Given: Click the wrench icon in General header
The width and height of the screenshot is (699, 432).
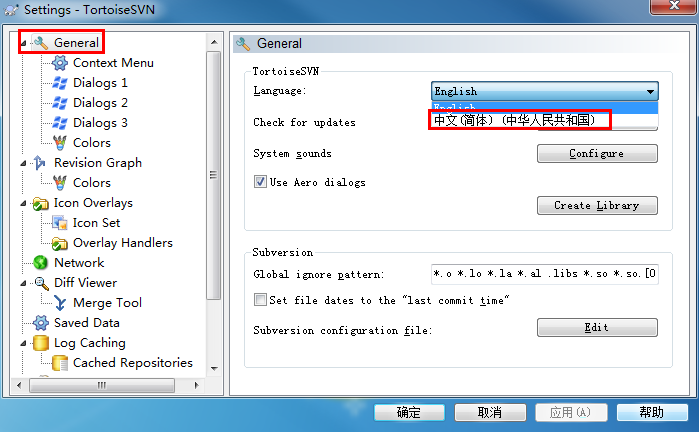Looking at the screenshot, I should [243, 44].
